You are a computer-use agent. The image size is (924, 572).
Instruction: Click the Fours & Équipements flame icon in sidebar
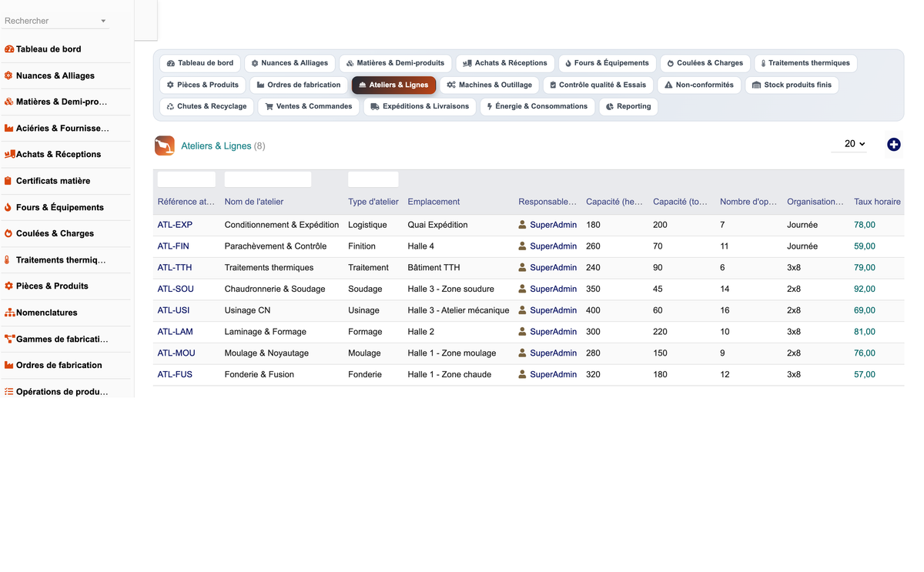tap(8, 207)
